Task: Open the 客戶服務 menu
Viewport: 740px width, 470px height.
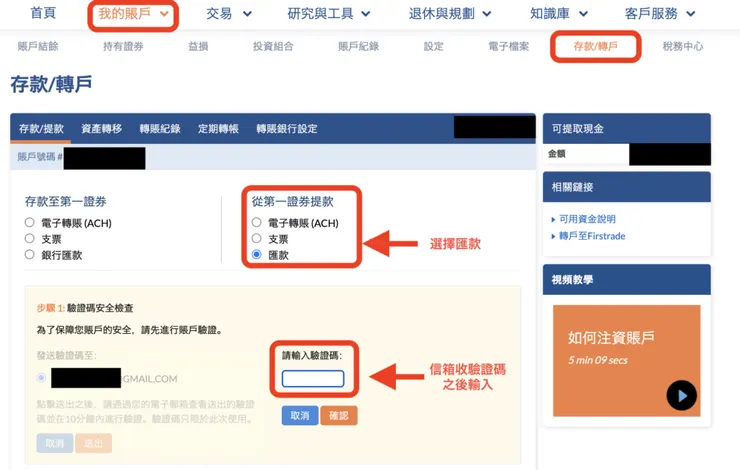Action: point(651,14)
